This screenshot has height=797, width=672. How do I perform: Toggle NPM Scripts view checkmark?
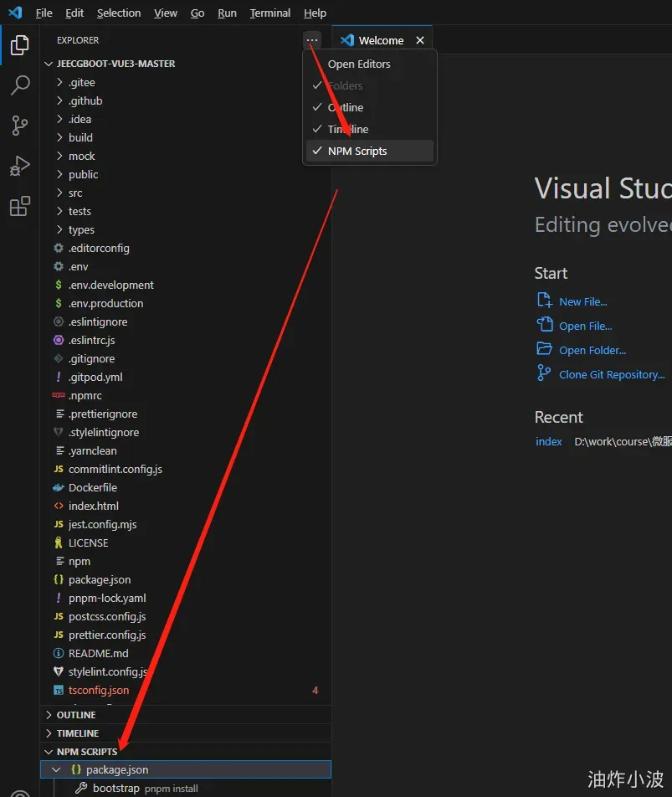[x=357, y=151]
